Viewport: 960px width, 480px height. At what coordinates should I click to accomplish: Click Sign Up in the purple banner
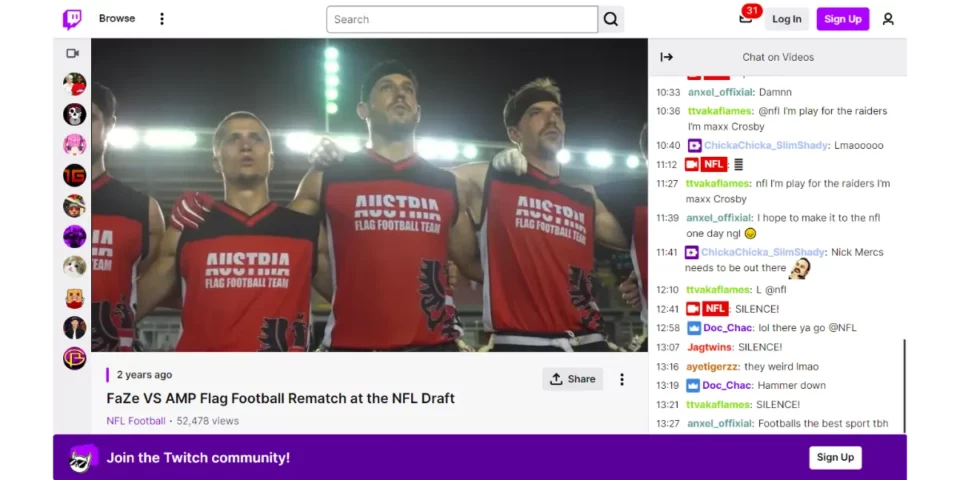tap(835, 457)
